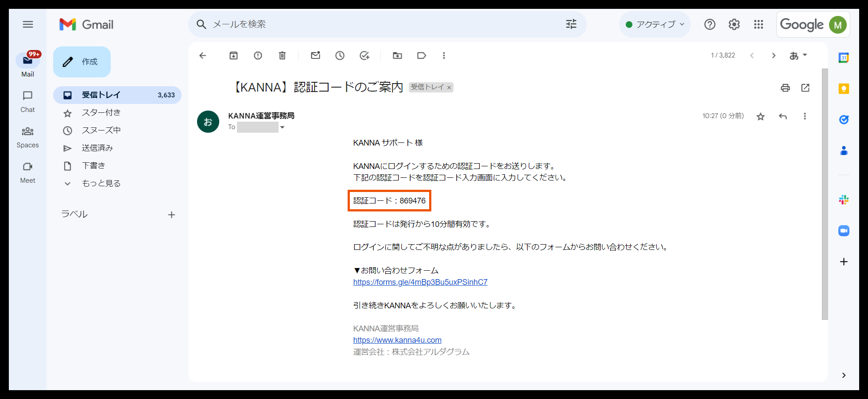Open Google Keep side panel
This screenshot has height=399, width=868.
pos(844,89)
